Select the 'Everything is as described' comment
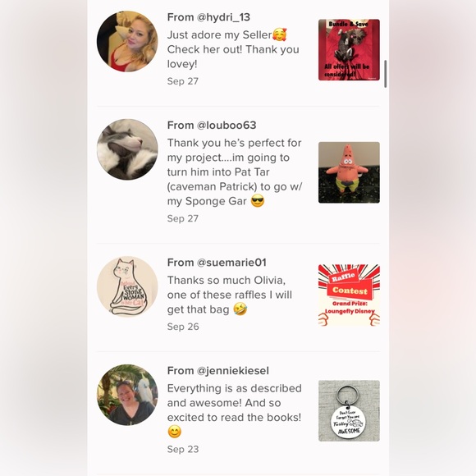This screenshot has width=476, height=476. pos(235,410)
